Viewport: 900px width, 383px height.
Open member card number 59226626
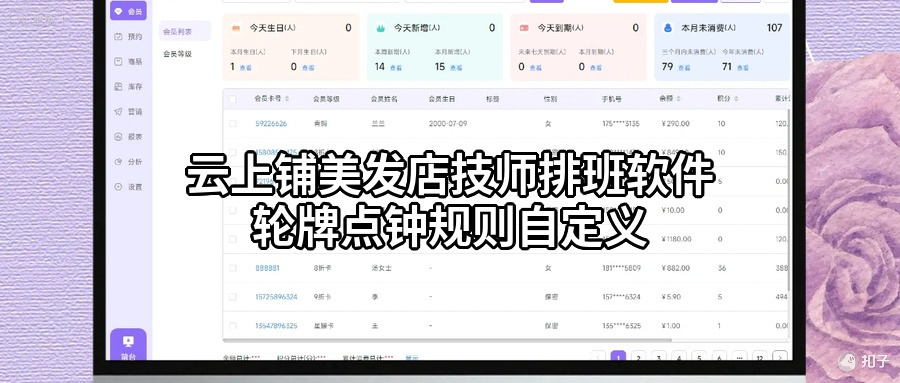click(x=271, y=123)
